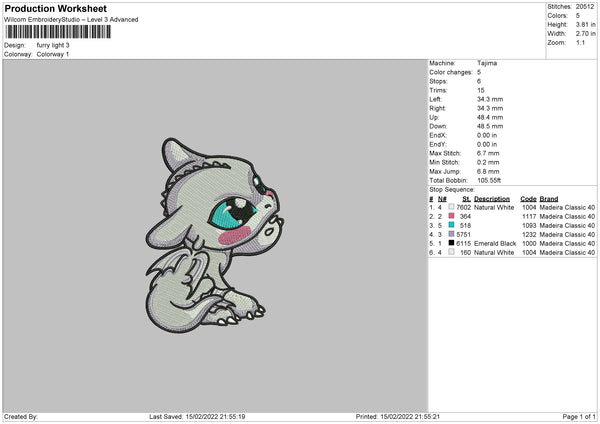
Task: Click Printed timestamp 15/02/2022 21:55:21
Action: coord(410,416)
